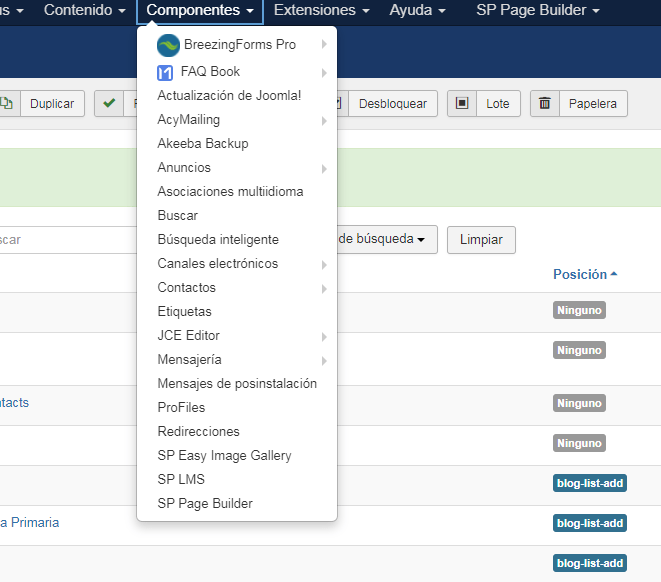Expand Canales electrónicos submenu arrow
The width and height of the screenshot is (661, 582).
pos(324,265)
